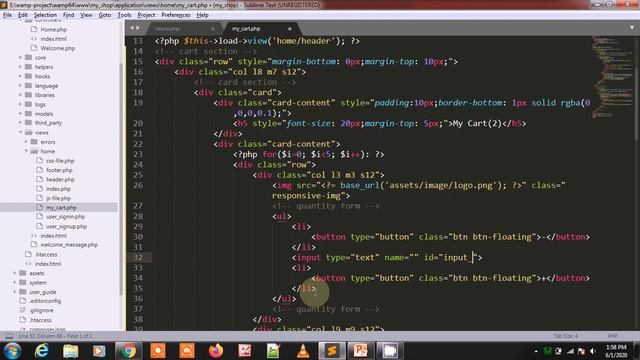Switch to Sublime Text taskbar icon
Viewport: 640px width, 360px height.
[331, 351]
